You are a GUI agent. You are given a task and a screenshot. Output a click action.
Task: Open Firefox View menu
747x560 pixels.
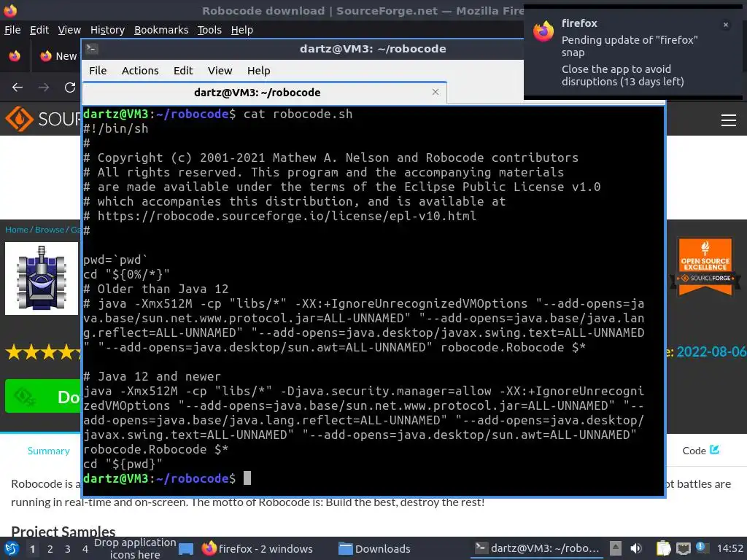(69, 29)
